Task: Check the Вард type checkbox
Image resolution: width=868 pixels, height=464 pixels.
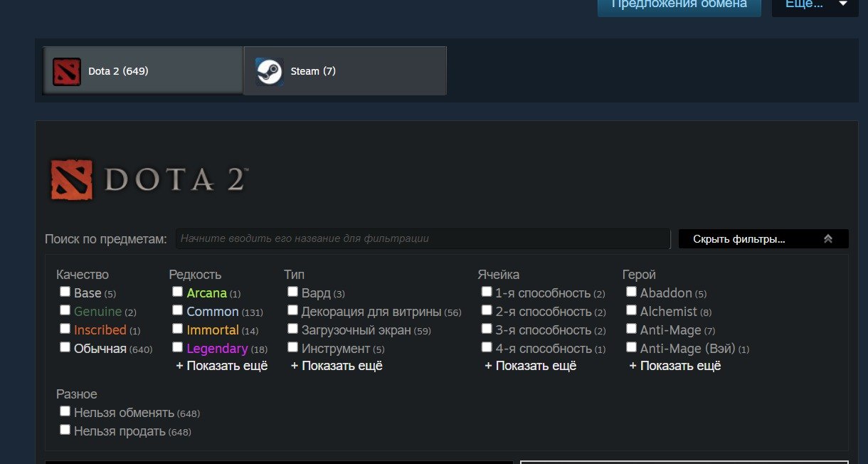Action: 293,292
